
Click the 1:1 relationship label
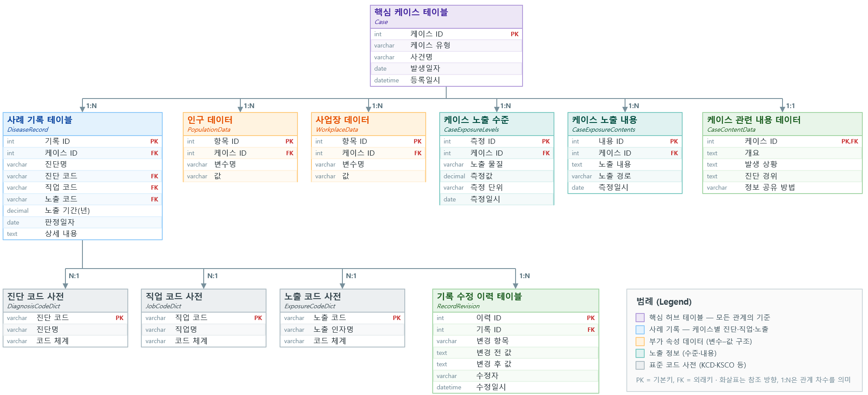point(790,106)
